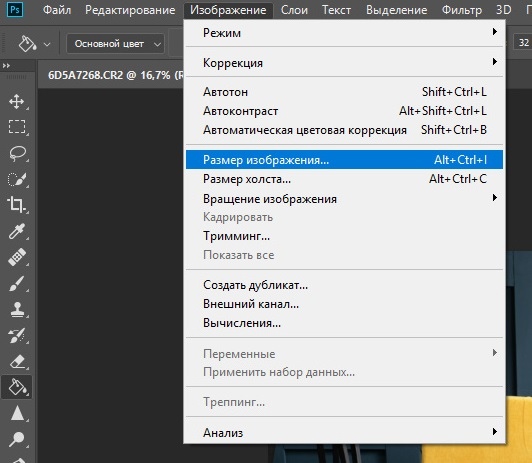Select the Paint Bucket tool in toolbox

pos(17,387)
